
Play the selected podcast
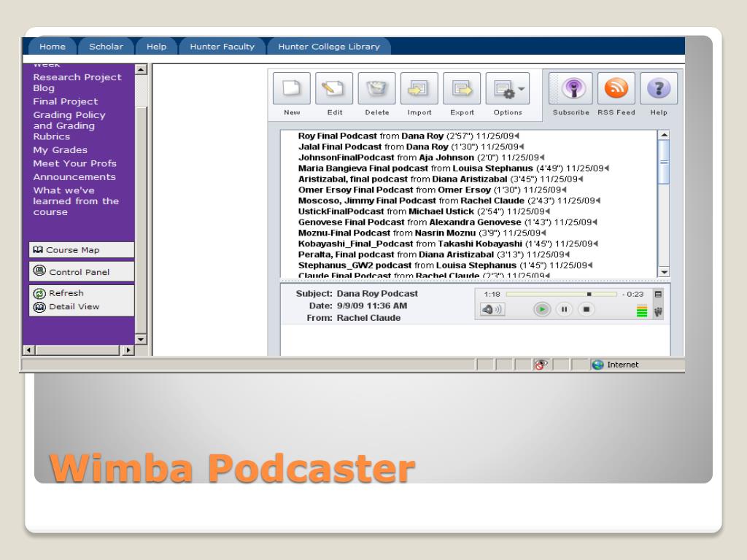(542, 309)
